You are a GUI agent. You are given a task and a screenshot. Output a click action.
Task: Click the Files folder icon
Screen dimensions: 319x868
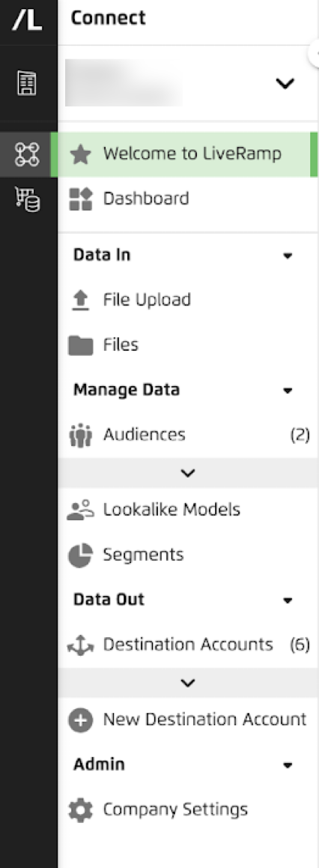tap(81, 346)
